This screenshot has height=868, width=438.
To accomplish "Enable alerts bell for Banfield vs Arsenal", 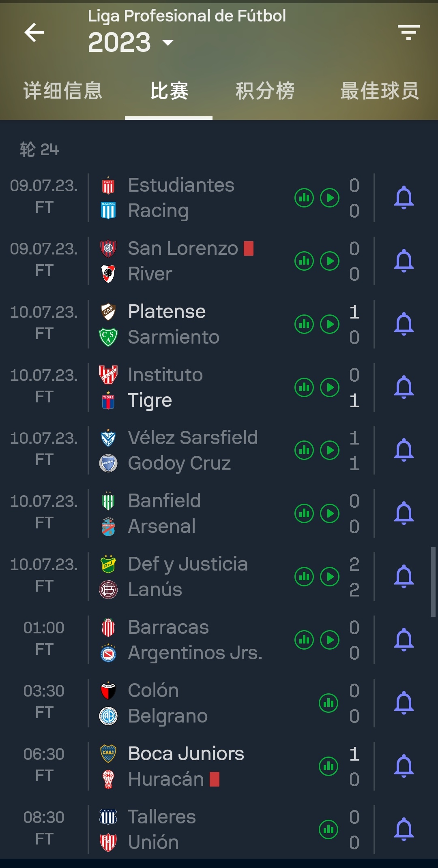I will [404, 513].
